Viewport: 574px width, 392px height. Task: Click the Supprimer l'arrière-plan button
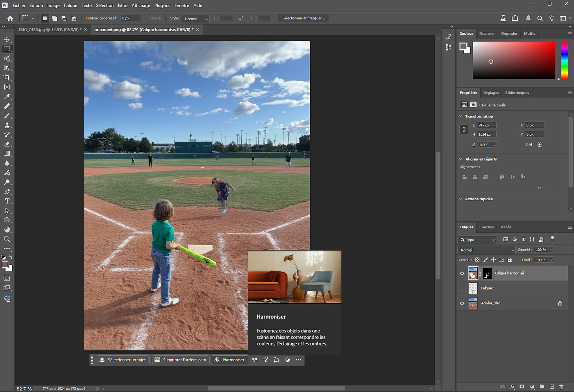(181, 360)
